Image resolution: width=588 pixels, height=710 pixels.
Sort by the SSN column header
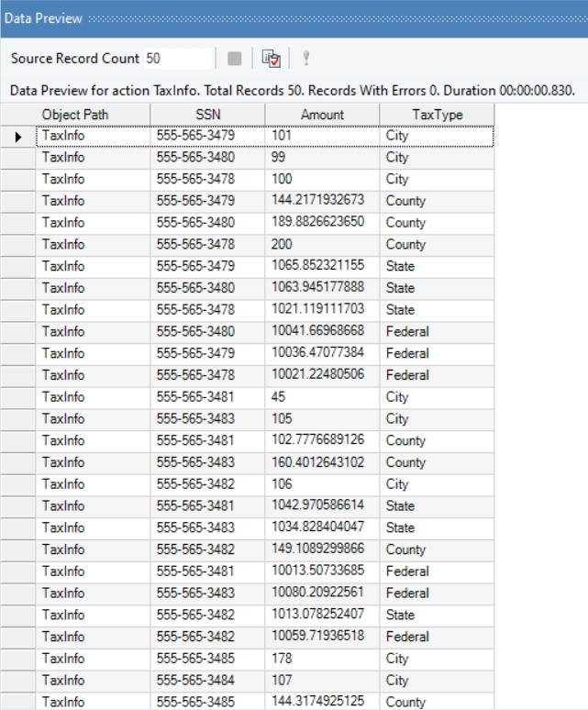[x=208, y=115]
